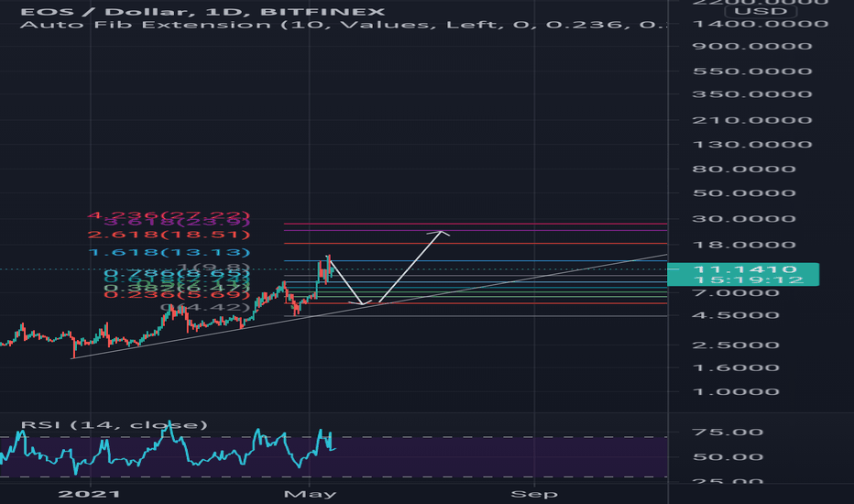This screenshot has height=504, width=854.
Task: Click the Sep date on the time axis
Action: coord(534,494)
